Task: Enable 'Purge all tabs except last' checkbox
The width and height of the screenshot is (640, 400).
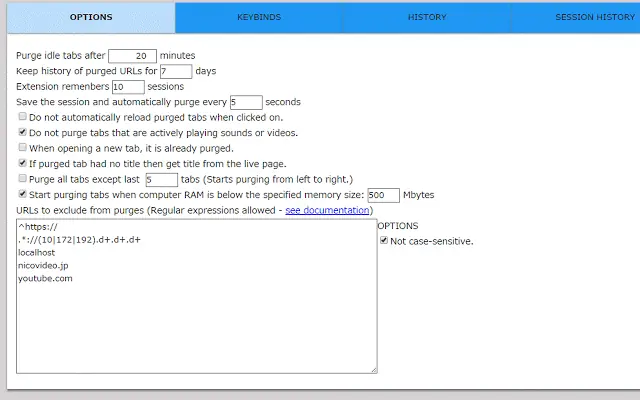Action: 22,178
